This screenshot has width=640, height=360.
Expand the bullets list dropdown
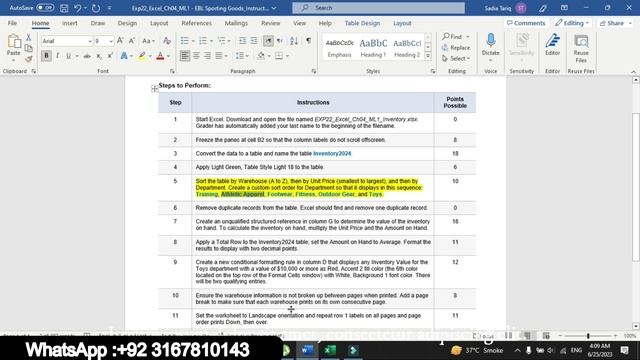point(193,41)
